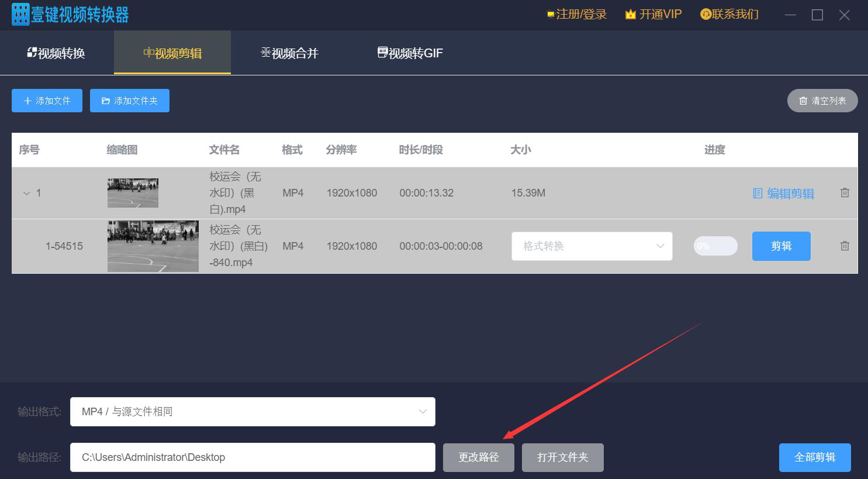Click the time range 00:00:03-00:00:08

point(441,246)
